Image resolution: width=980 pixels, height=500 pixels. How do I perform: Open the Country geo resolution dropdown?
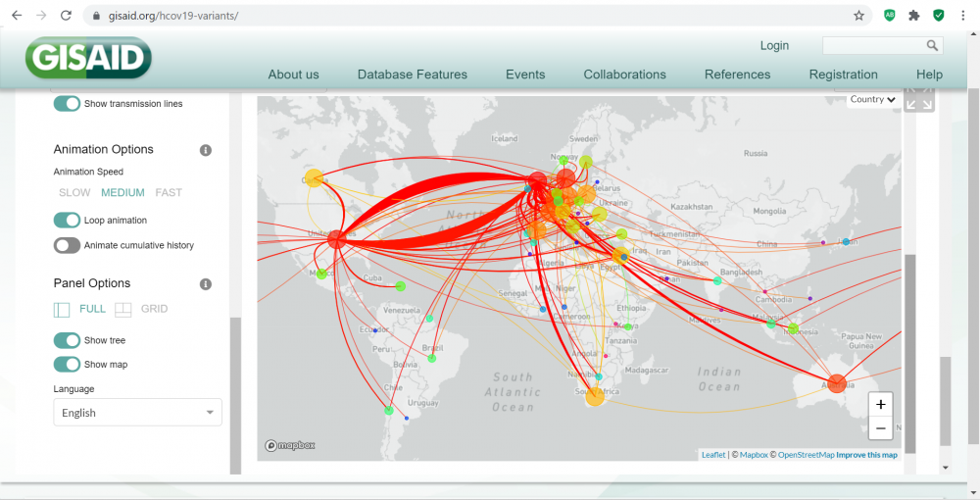pos(872,99)
